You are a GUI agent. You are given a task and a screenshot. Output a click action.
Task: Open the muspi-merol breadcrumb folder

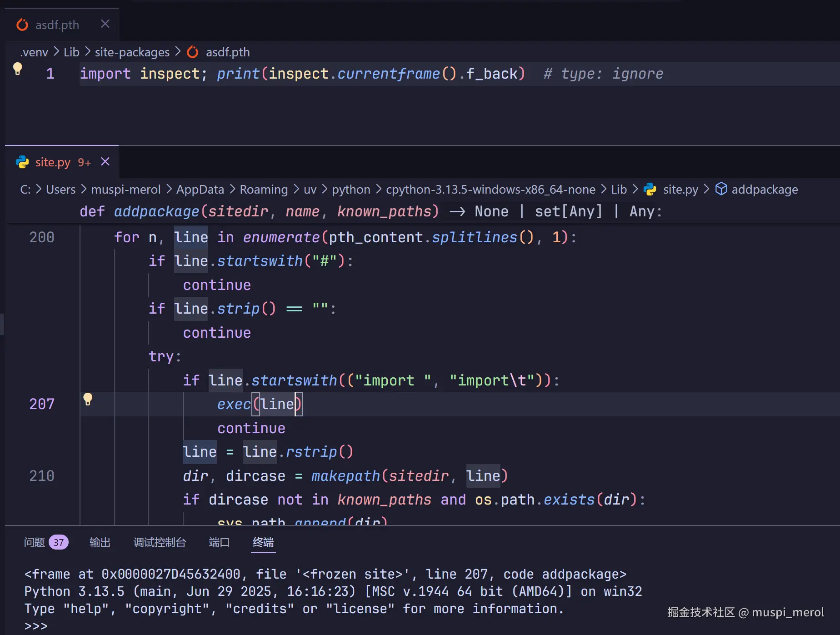pyautogui.click(x=126, y=190)
